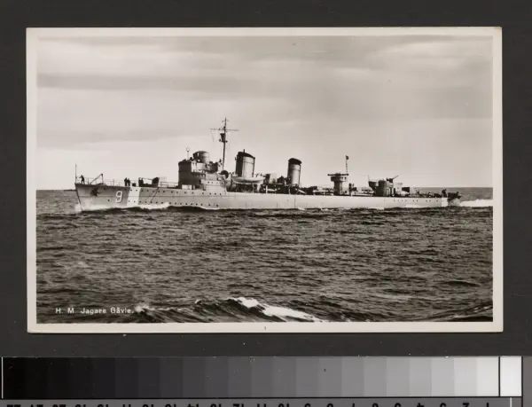Screen dimensions: 532x407
Task: Click the hull number 9 on the bow
Action: (x=119, y=196)
